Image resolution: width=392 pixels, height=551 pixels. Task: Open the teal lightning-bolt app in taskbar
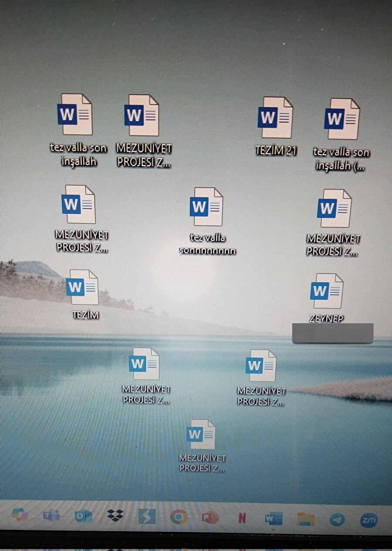[x=147, y=516]
